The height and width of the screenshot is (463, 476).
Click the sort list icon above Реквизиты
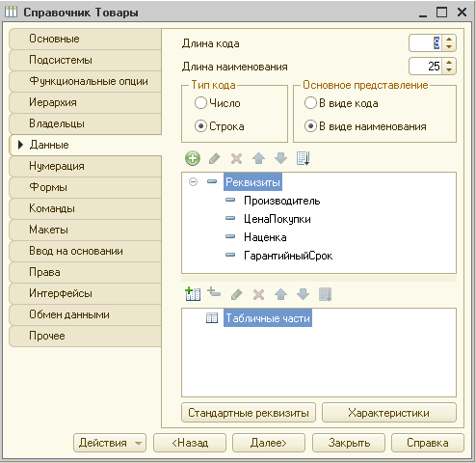point(304,158)
